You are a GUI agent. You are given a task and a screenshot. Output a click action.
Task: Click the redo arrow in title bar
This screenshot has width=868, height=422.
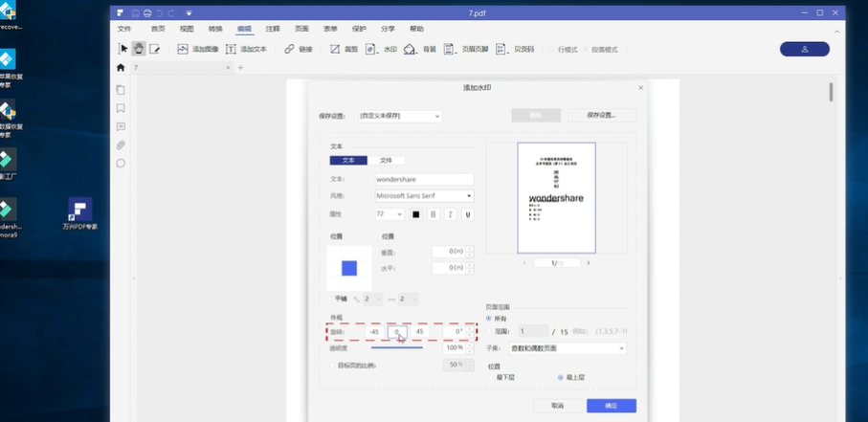click(x=171, y=12)
